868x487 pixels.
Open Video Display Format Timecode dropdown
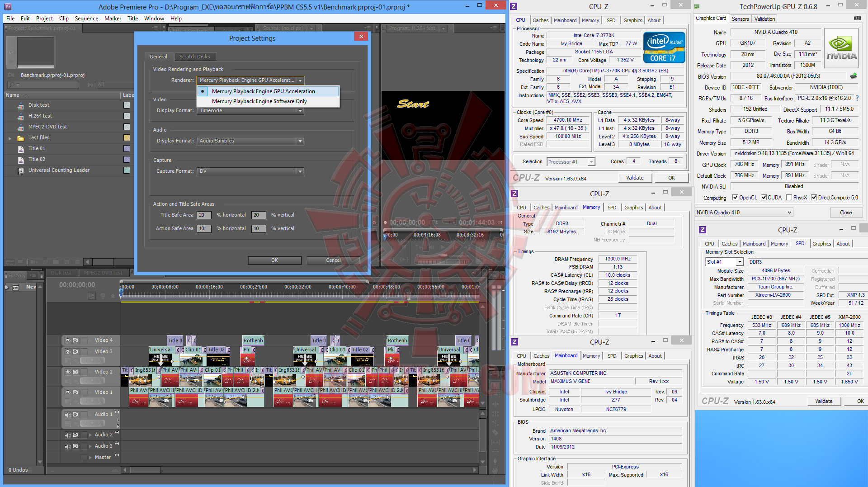250,111
